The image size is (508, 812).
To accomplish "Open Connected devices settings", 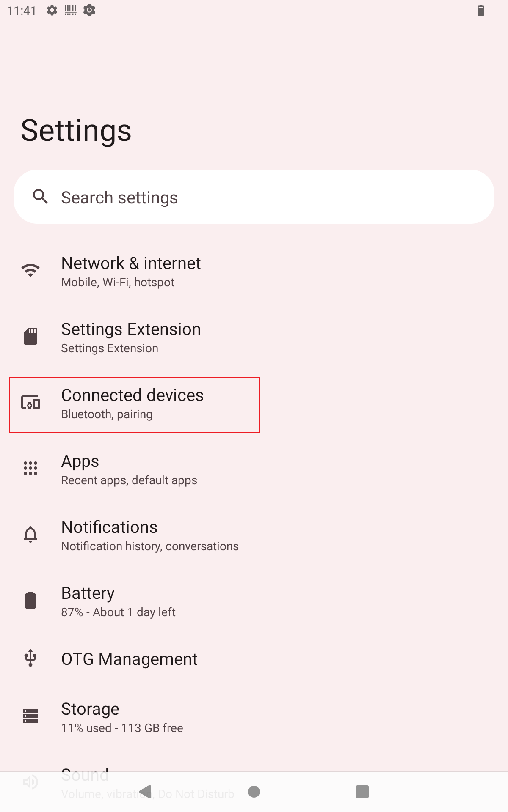I will pyautogui.click(x=133, y=404).
